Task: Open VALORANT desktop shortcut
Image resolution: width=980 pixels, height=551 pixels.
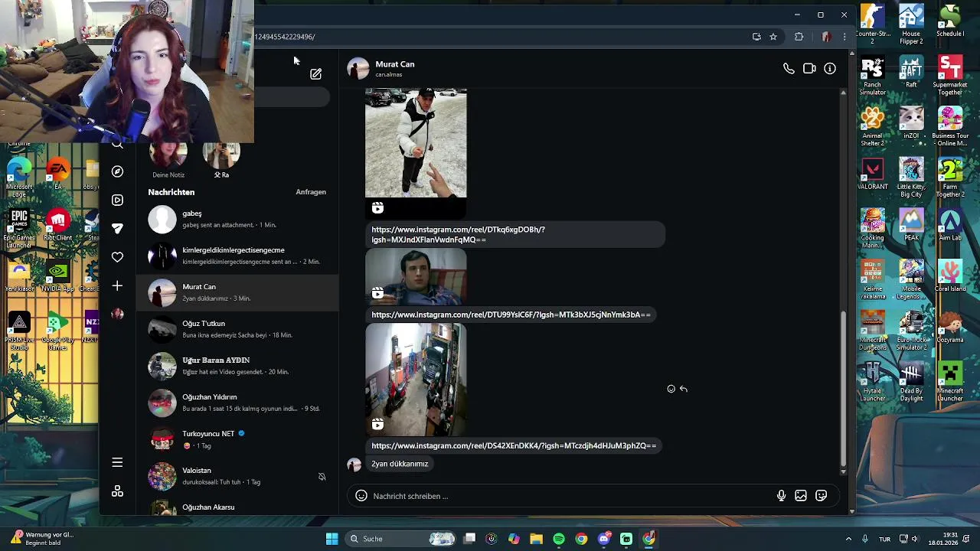Action: click(873, 174)
